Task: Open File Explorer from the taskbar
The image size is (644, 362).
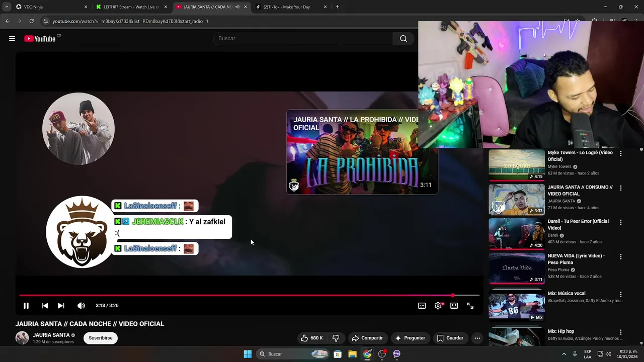Action: tap(353, 354)
